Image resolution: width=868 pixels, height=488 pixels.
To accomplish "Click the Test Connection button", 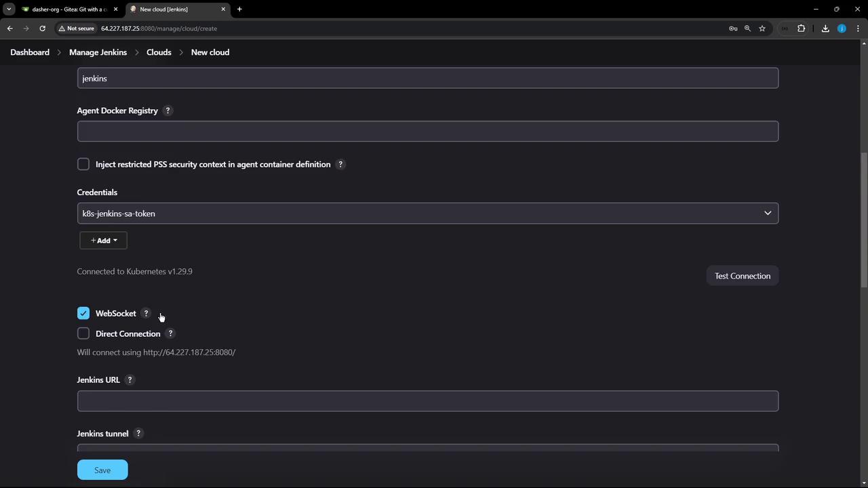I will tap(743, 276).
